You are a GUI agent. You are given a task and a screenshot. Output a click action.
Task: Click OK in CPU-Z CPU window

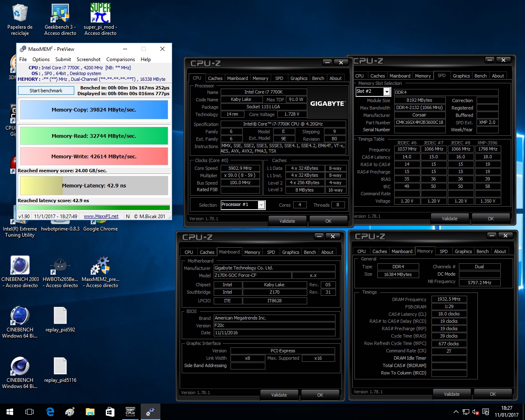(328, 221)
